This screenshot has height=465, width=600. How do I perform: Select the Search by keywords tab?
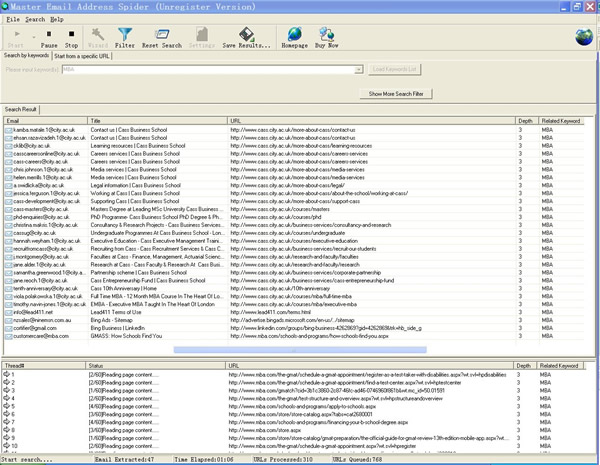tap(27, 56)
